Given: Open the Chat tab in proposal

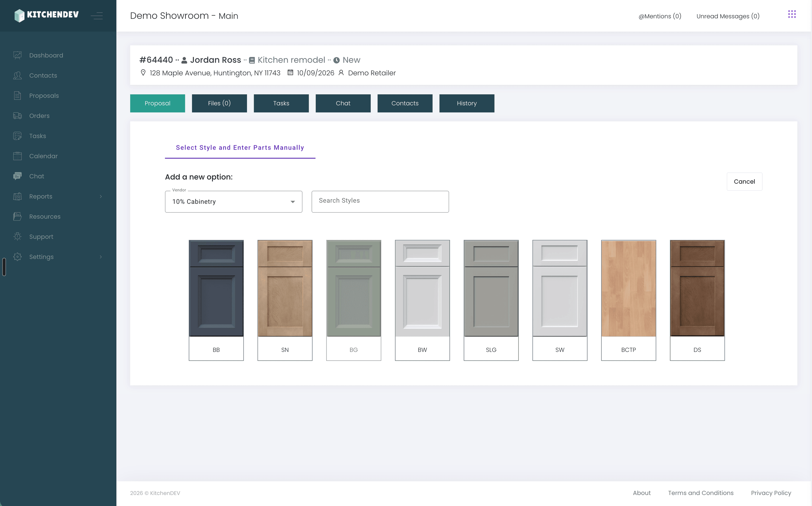Looking at the screenshot, I should [343, 103].
